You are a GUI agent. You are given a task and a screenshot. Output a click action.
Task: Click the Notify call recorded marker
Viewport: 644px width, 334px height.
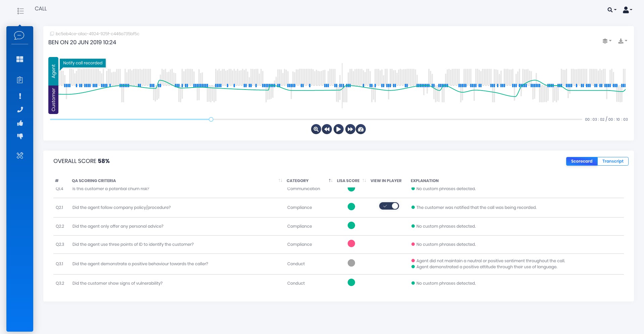[x=83, y=63]
